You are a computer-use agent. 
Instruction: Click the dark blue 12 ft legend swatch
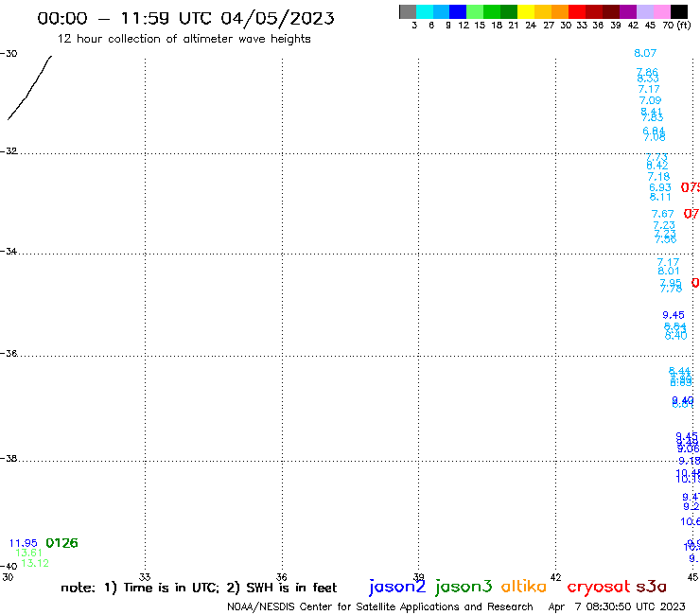[459, 11]
